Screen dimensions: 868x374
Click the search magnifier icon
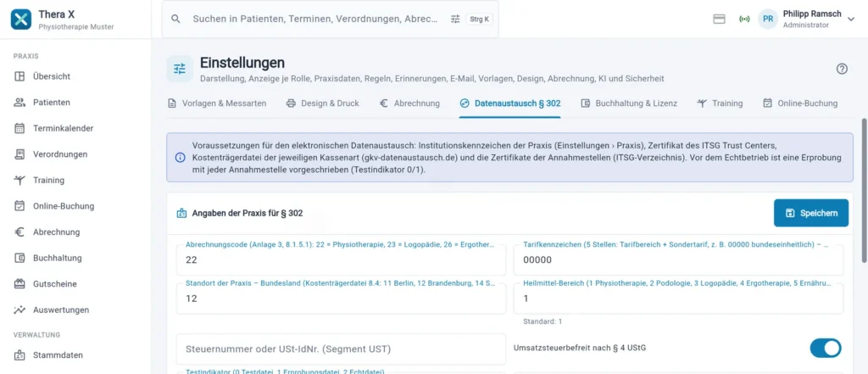click(176, 19)
